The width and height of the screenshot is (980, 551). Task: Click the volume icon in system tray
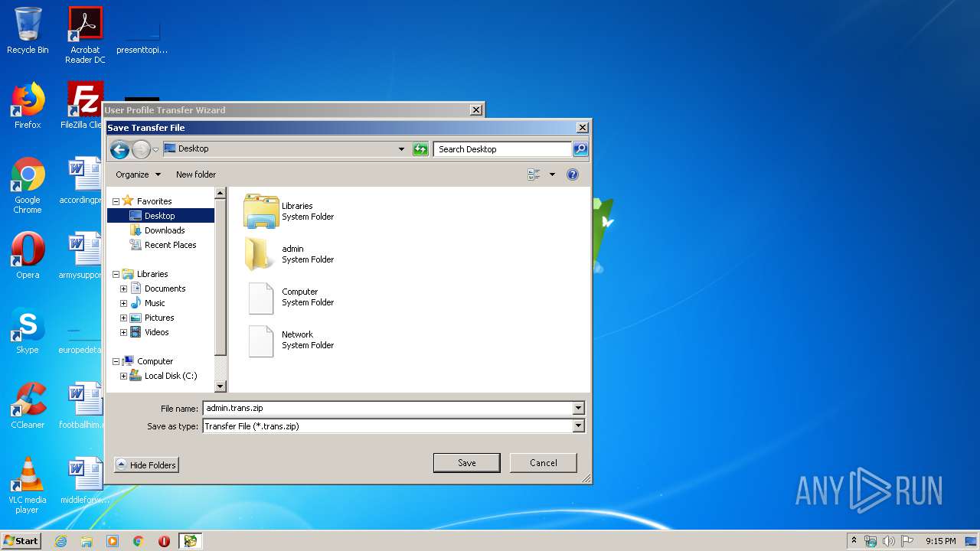click(x=889, y=541)
